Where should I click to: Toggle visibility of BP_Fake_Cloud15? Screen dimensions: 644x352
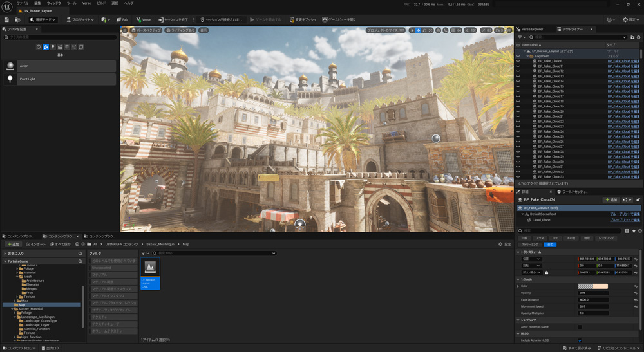coord(518,86)
